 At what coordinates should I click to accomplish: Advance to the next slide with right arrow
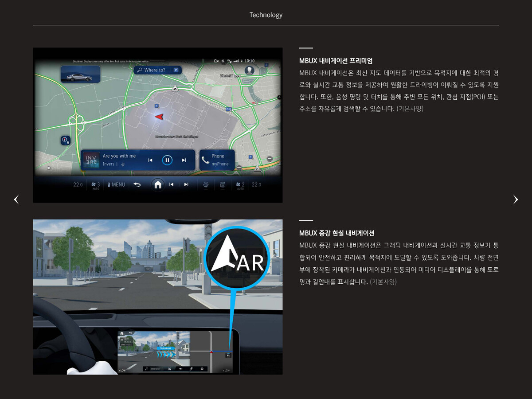click(x=516, y=199)
